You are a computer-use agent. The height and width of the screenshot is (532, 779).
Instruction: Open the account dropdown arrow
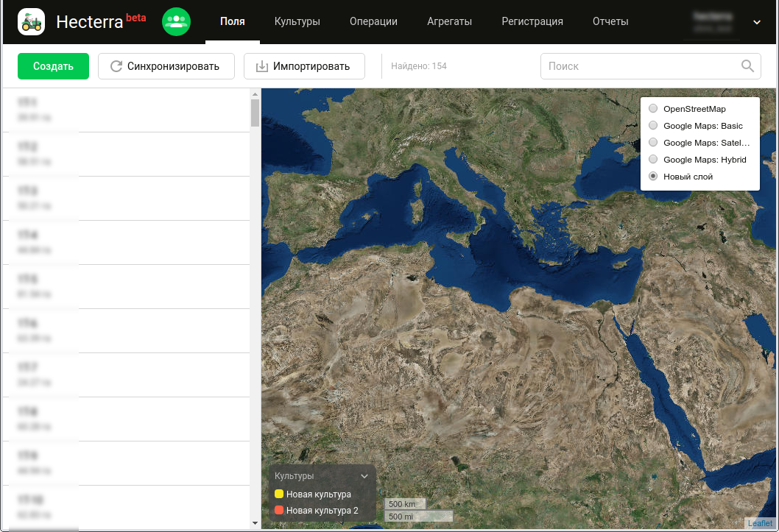point(756,22)
